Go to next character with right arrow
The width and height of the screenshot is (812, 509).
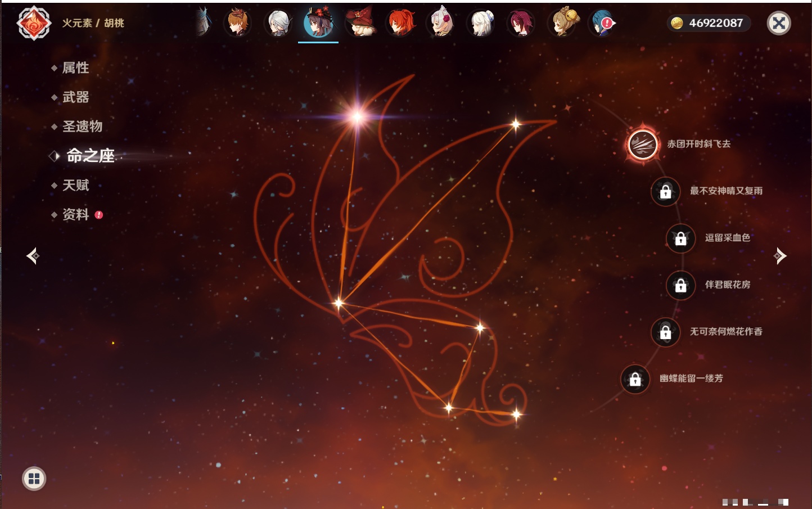pos(780,256)
